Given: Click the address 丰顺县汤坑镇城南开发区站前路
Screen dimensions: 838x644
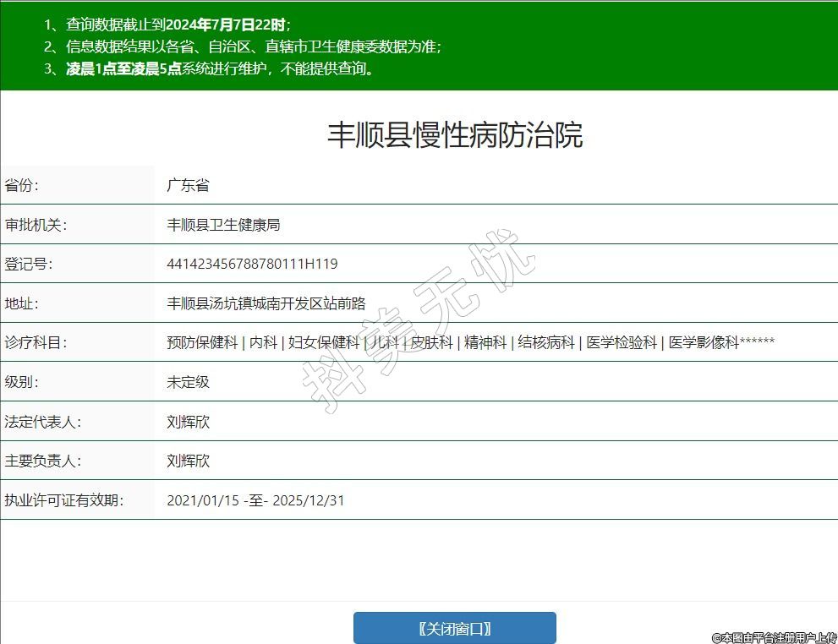Looking at the screenshot, I should click(266, 303).
